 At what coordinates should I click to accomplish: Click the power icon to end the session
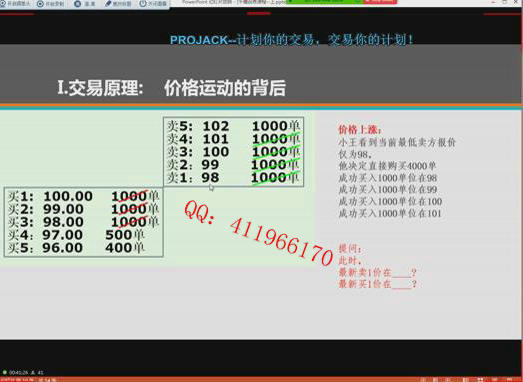click(x=143, y=4)
